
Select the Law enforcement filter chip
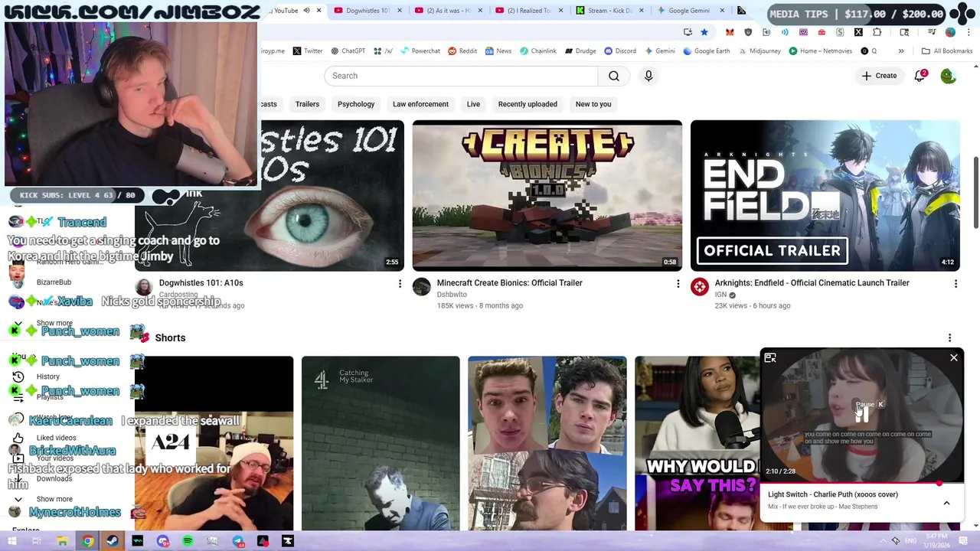pos(420,104)
